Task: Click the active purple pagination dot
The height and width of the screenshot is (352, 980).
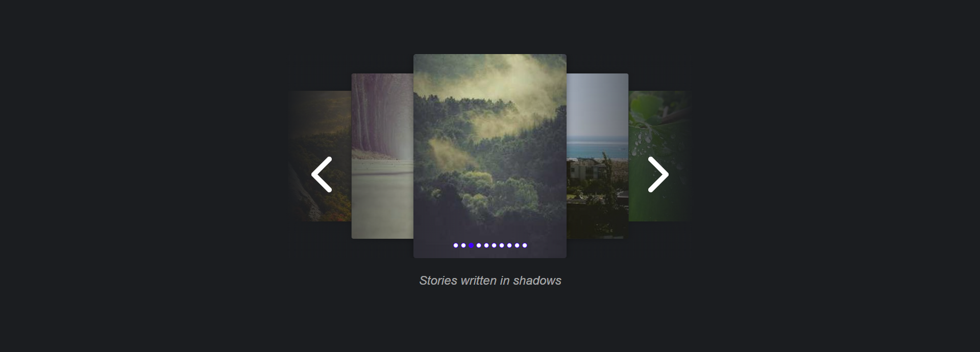Action: pyautogui.click(x=471, y=245)
